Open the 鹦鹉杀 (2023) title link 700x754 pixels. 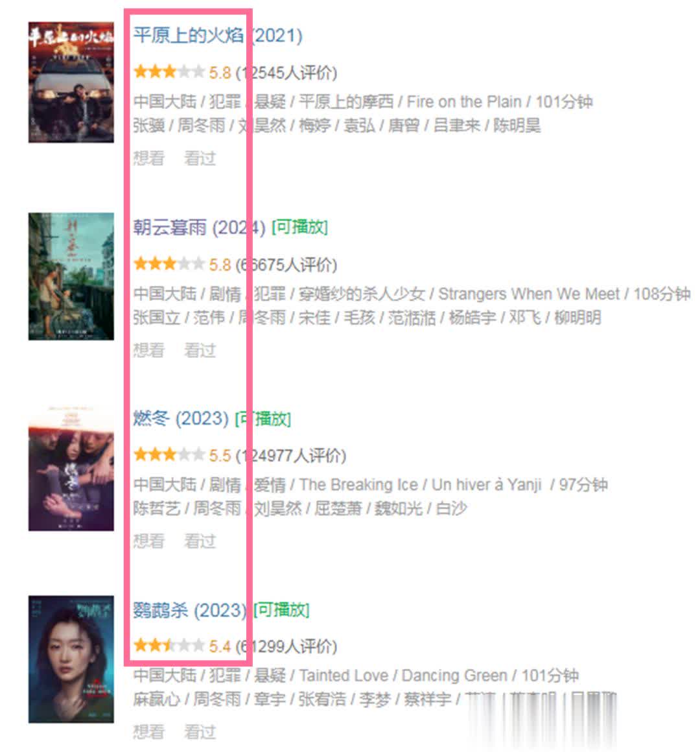click(x=190, y=610)
